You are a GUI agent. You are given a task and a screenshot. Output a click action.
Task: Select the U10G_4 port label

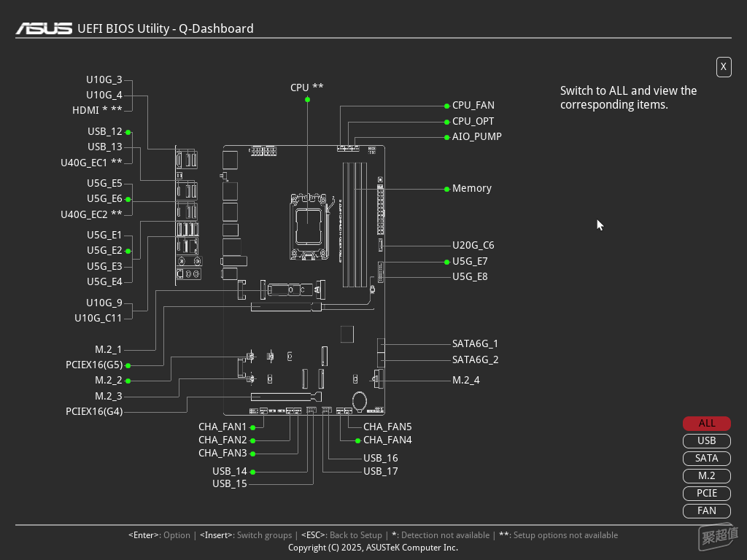104,96
